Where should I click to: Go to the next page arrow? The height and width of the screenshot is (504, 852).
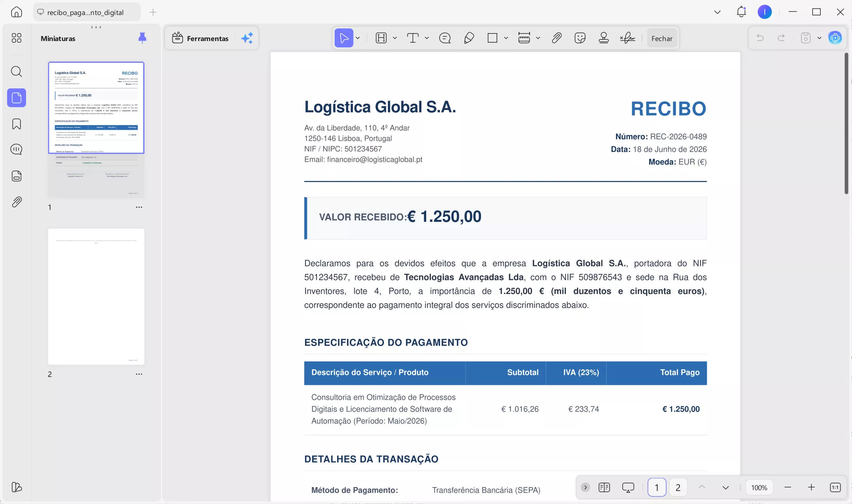coord(725,487)
